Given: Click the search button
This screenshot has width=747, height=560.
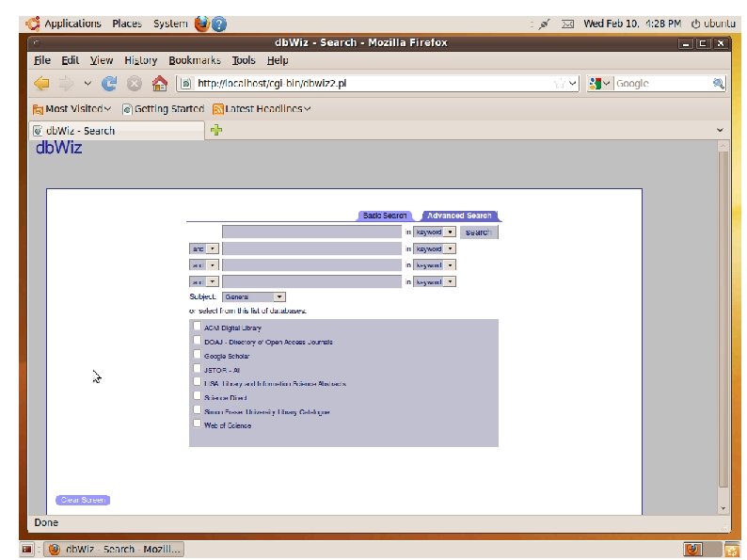Looking at the screenshot, I should (479, 232).
